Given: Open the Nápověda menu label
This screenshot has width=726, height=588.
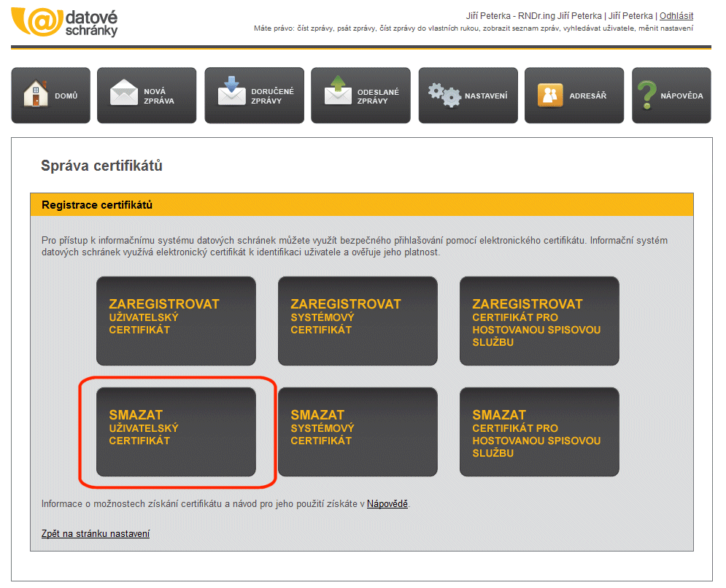Looking at the screenshot, I should (681, 96).
